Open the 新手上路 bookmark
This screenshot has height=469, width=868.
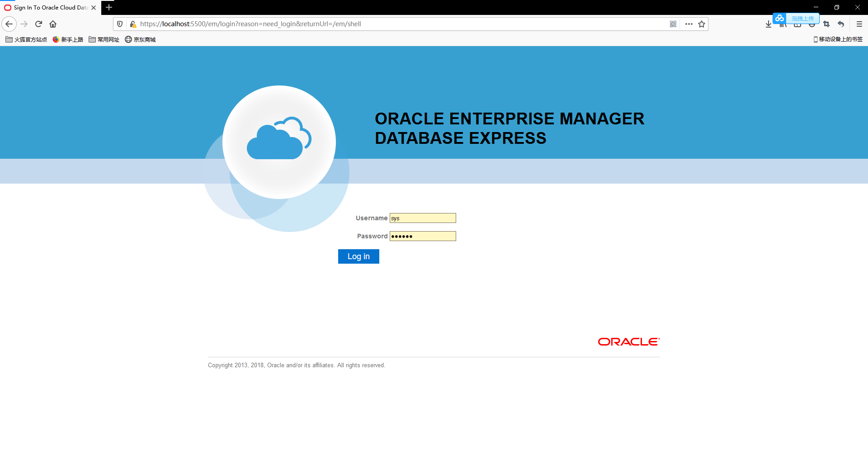(68, 39)
